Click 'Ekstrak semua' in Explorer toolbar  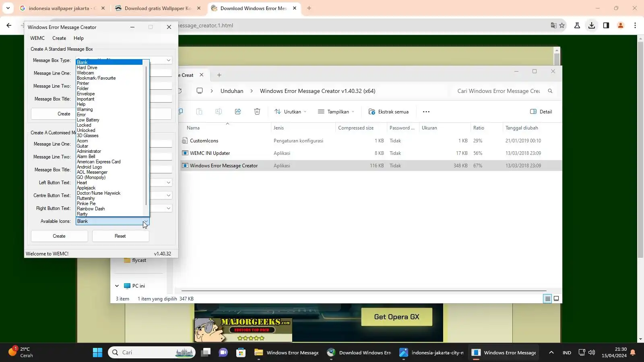(388, 112)
